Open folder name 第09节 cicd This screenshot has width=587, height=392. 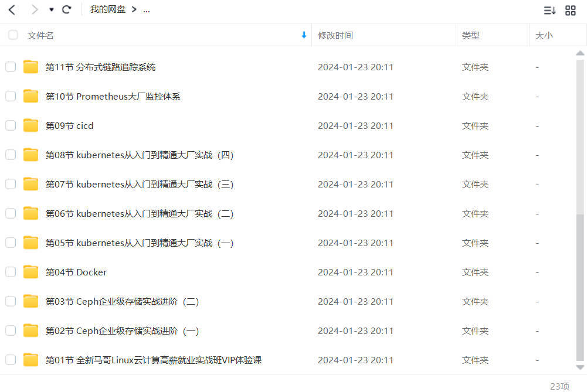point(70,125)
